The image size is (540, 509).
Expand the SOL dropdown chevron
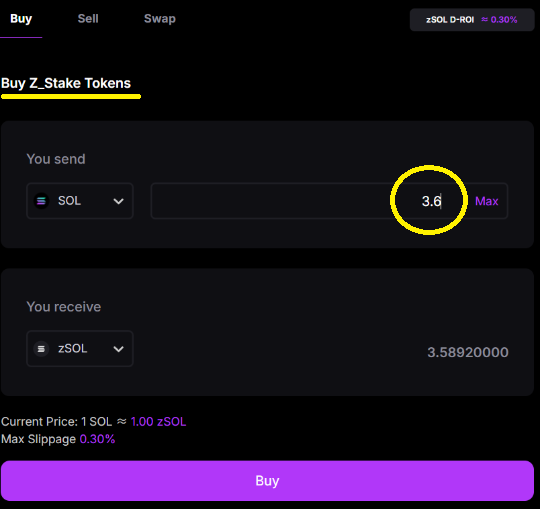coord(118,201)
